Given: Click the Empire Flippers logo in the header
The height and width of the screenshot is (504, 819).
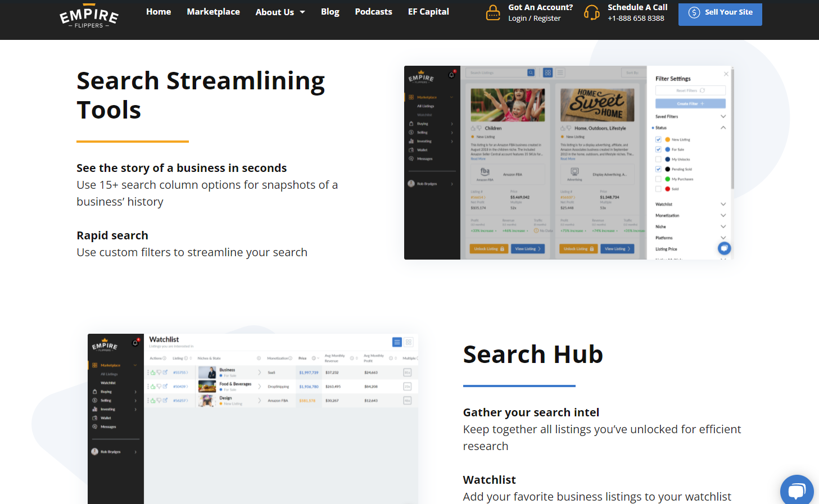Looking at the screenshot, I should click(x=89, y=17).
